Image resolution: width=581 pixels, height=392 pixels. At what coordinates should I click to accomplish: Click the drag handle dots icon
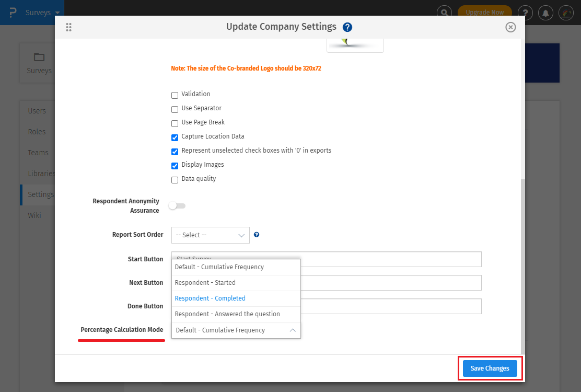[x=68, y=27]
